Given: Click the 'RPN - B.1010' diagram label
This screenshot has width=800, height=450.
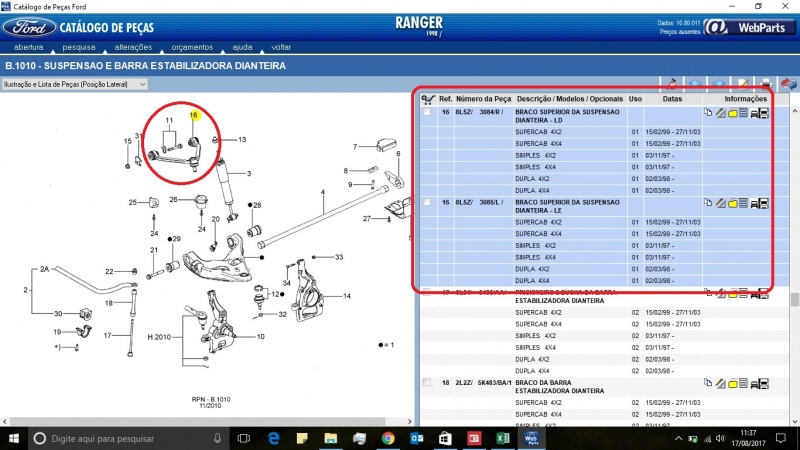Looking at the screenshot, I should tap(211, 399).
